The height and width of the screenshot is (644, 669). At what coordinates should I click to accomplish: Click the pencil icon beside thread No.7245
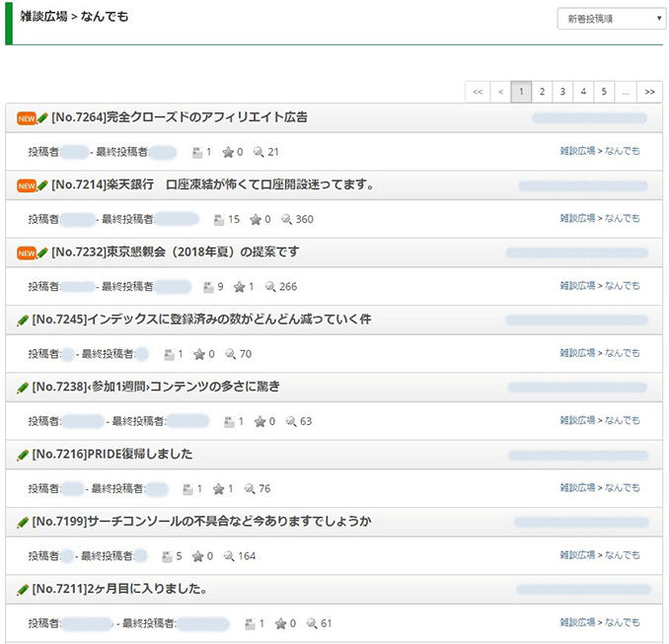(x=23, y=321)
